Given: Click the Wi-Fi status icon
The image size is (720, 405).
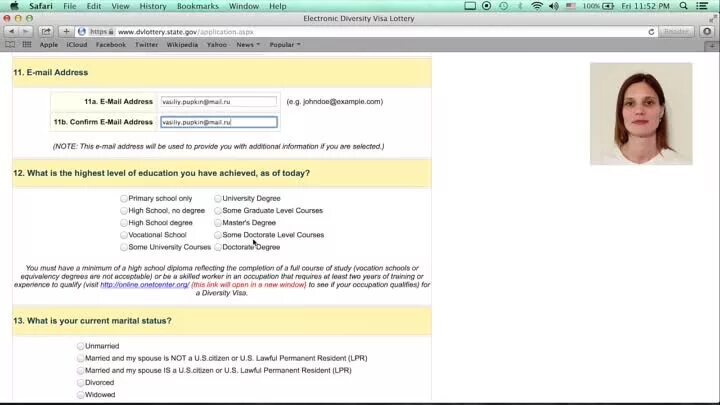Looking at the screenshot, I should pyautogui.click(x=537, y=6).
